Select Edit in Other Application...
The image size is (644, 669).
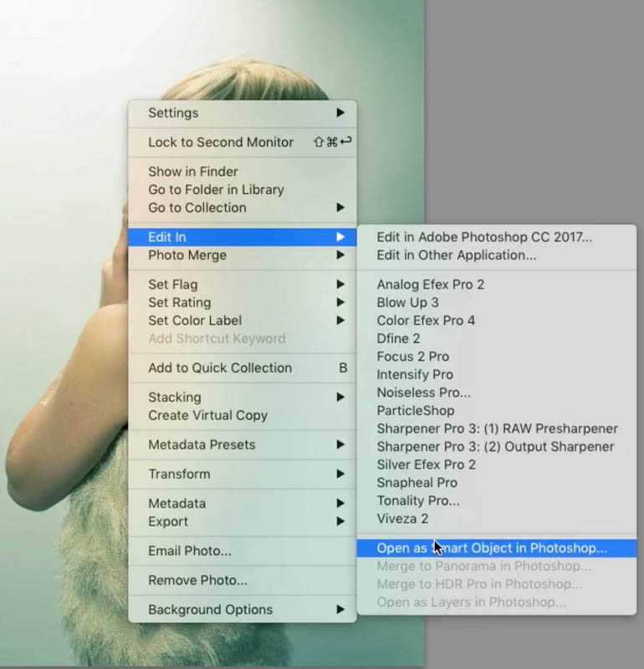(496, 255)
